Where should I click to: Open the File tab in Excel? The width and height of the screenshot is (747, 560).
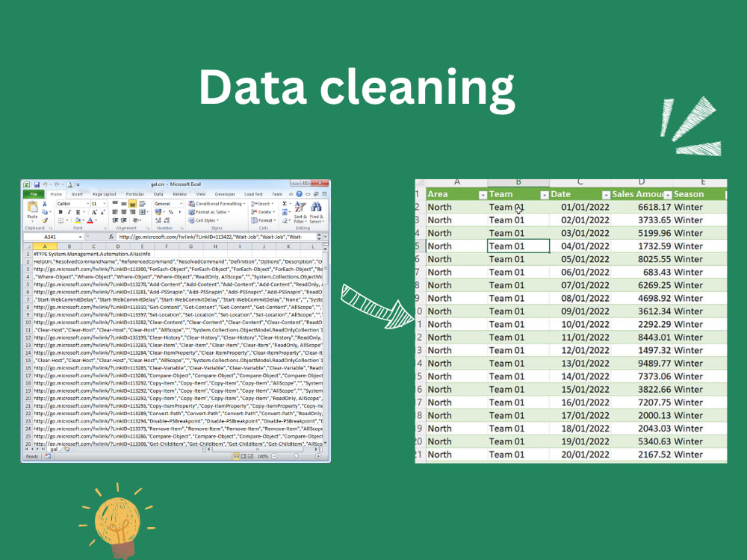34,194
